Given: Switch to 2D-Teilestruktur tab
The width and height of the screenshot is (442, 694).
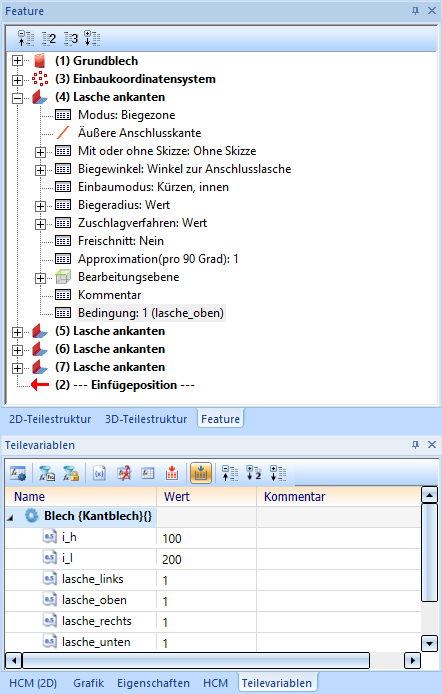Looking at the screenshot, I should point(50,419).
